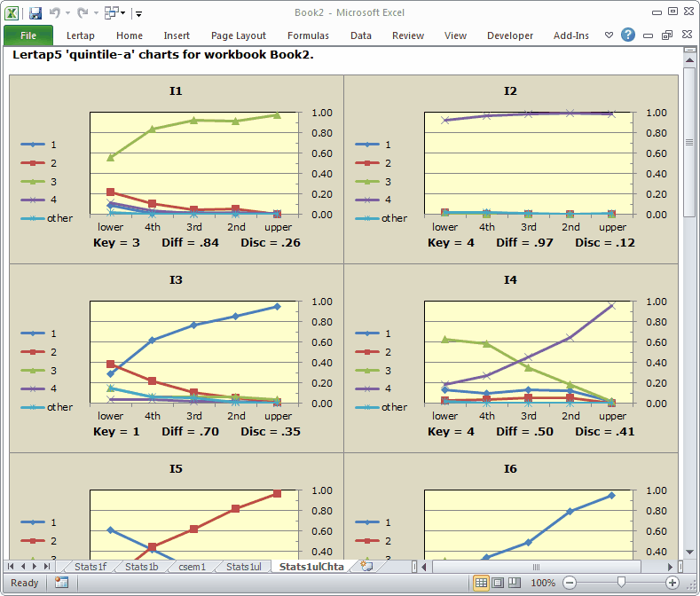Switch to the Insert ribbon tab
This screenshot has height=596, width=700.
click(x=177, y=35)
